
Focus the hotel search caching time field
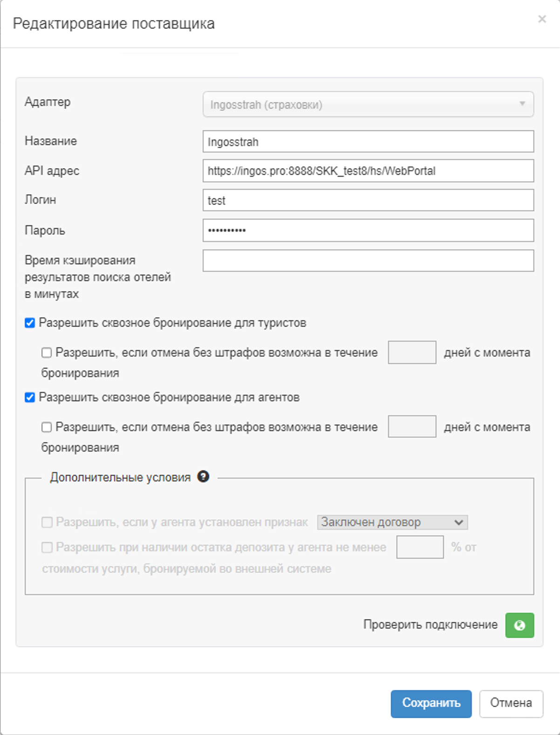coord(368,261)
